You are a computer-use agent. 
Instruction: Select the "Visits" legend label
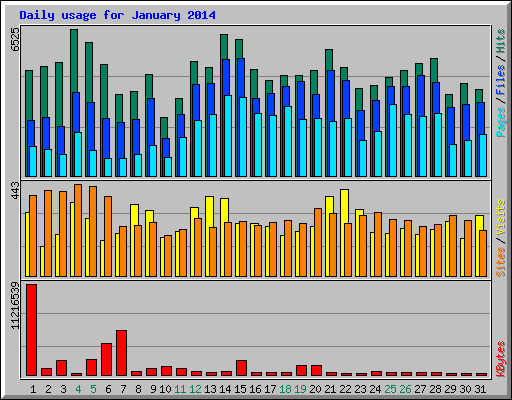[x=501, y=218]
